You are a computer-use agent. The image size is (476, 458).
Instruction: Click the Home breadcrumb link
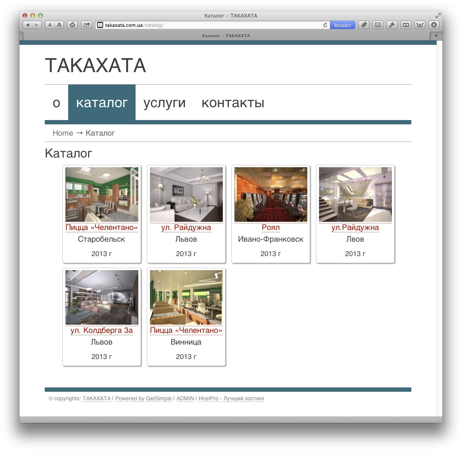click(x=63, y=133)
